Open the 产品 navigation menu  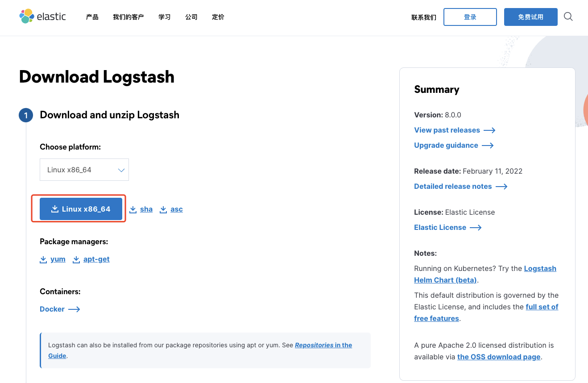(92, 17)
